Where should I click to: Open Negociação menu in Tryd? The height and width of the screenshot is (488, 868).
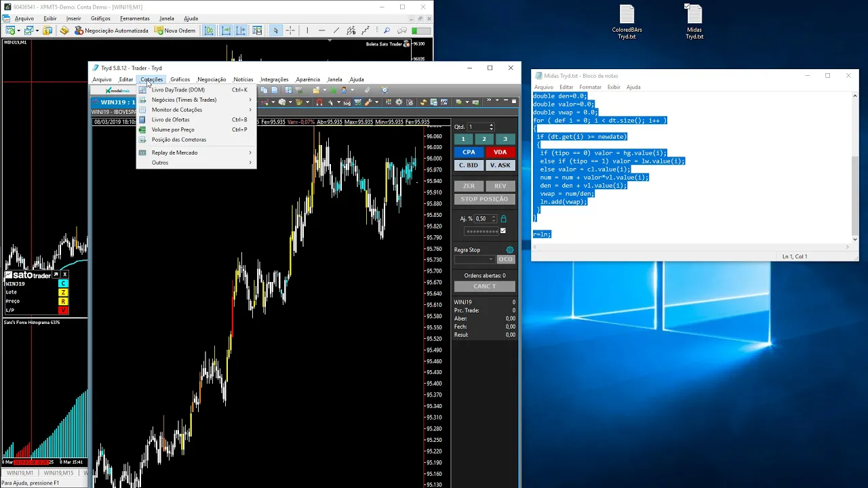212,79
